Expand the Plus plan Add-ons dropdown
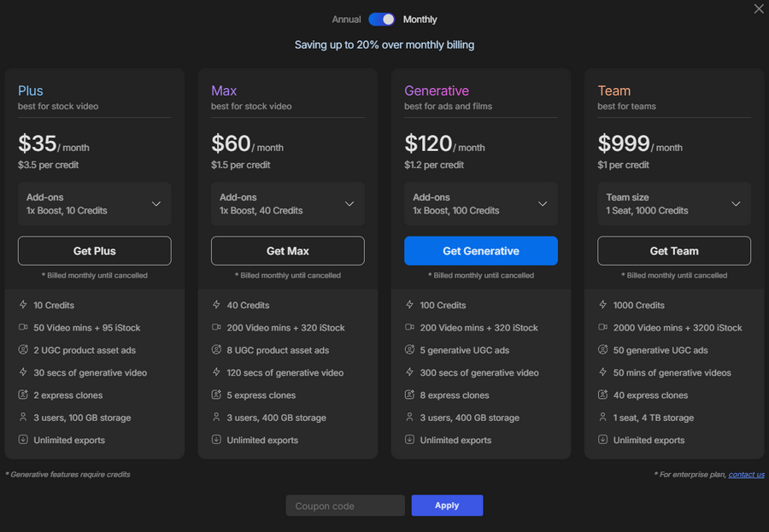Screen dimensions: 769x532 coord(94,204)
